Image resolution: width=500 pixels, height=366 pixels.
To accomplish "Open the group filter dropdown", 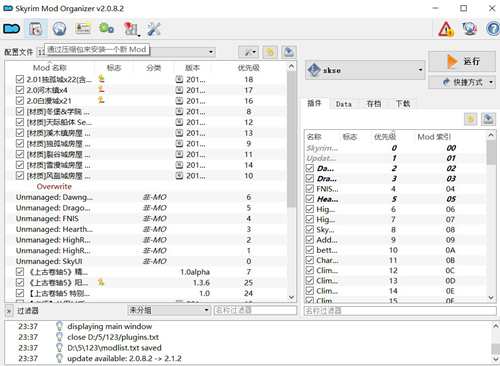I will 169,310.
